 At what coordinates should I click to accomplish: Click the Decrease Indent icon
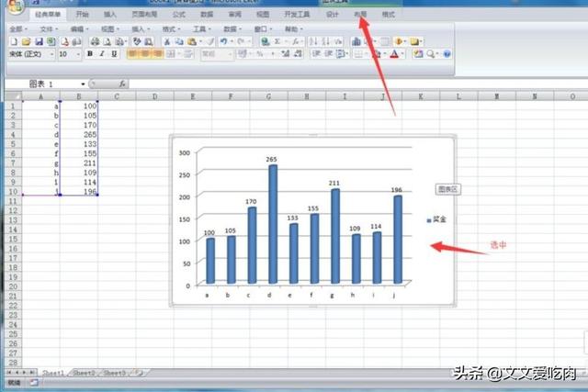click(x=316, y=54)
